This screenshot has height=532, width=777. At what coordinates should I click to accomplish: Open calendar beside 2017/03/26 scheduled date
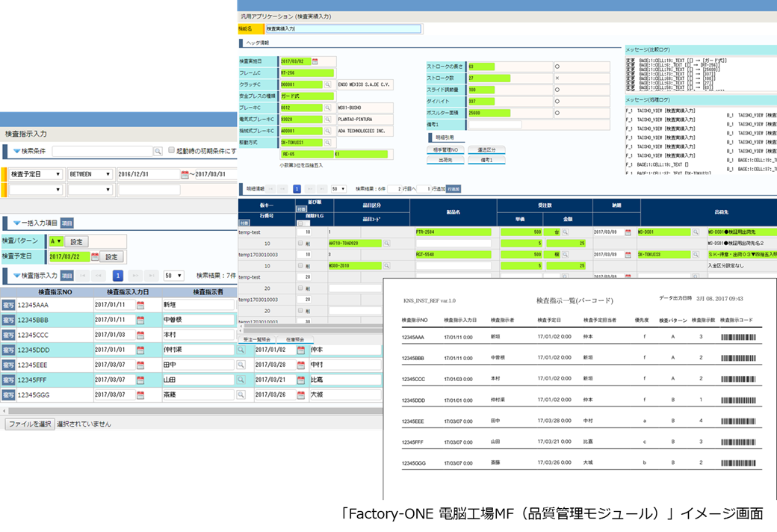click(301, 395)
